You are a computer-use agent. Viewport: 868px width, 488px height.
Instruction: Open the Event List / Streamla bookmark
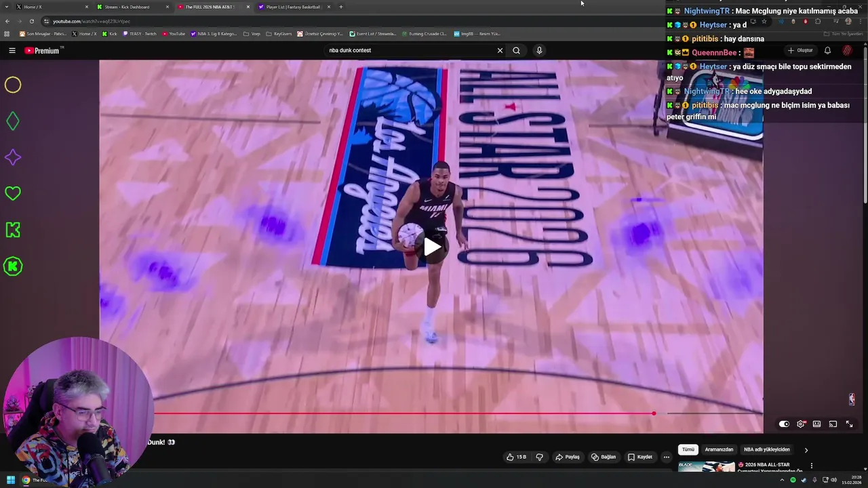click(372, 34)
